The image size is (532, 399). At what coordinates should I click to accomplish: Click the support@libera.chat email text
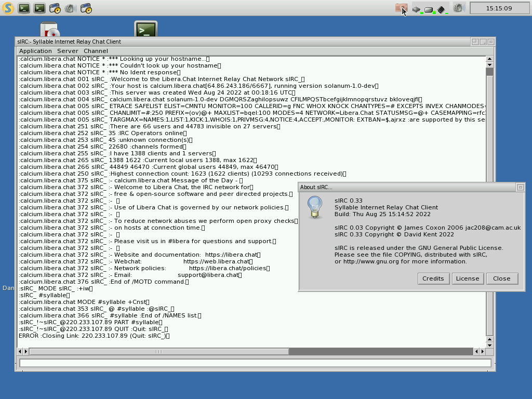(x=208, y=275)
